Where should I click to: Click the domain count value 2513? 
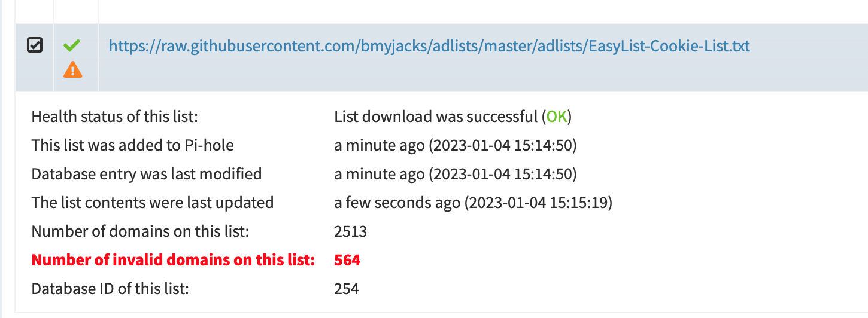[351, 231]
